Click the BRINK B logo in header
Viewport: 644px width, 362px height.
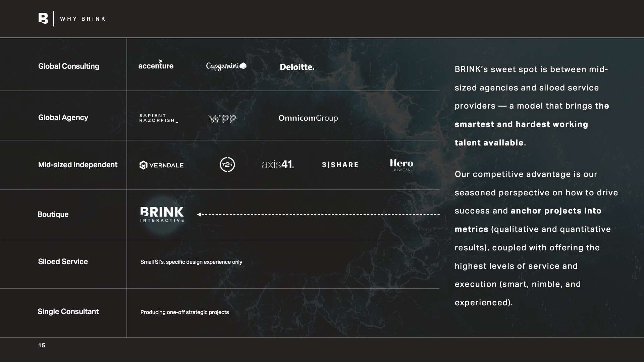point(43,18)
